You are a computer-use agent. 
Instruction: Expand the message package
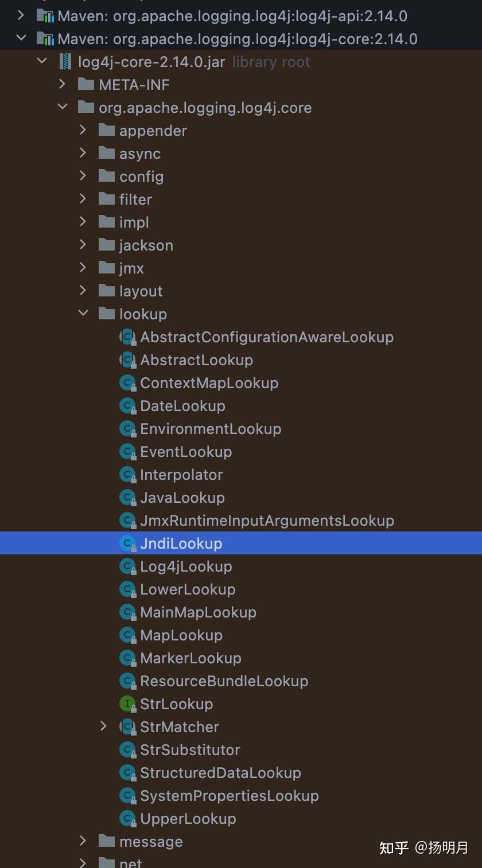[x=83, y=841]
